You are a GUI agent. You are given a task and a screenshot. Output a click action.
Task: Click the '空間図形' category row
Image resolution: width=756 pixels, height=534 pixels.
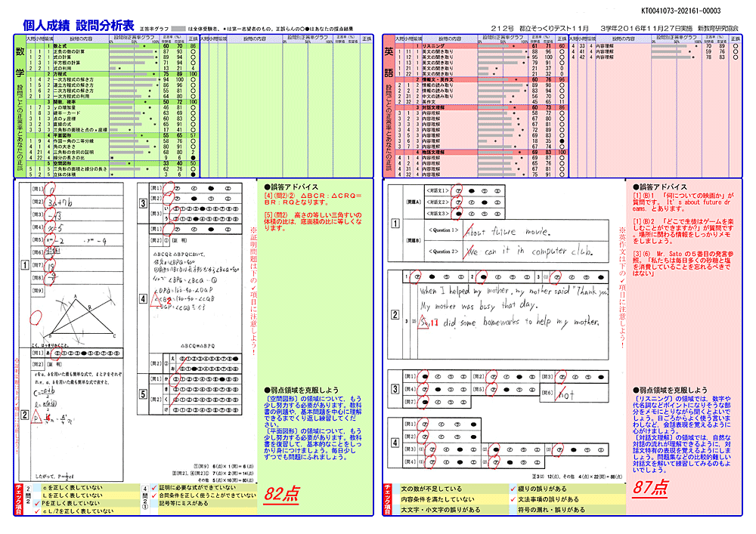tap(113, 163)
